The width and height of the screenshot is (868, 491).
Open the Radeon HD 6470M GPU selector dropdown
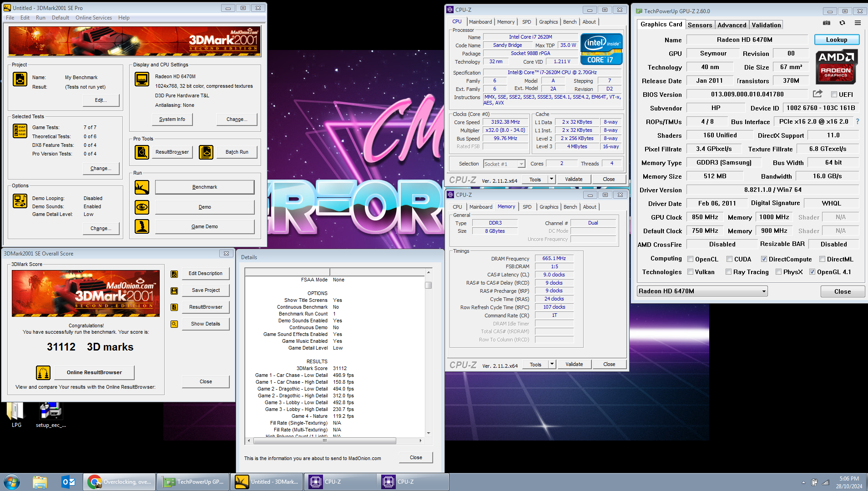coord(702,291)
